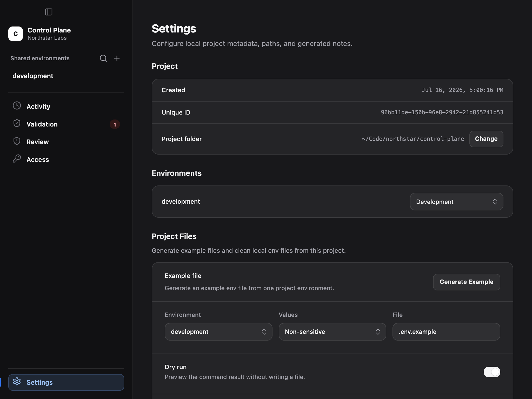Toggle the Dry run switch

(492, 372)
